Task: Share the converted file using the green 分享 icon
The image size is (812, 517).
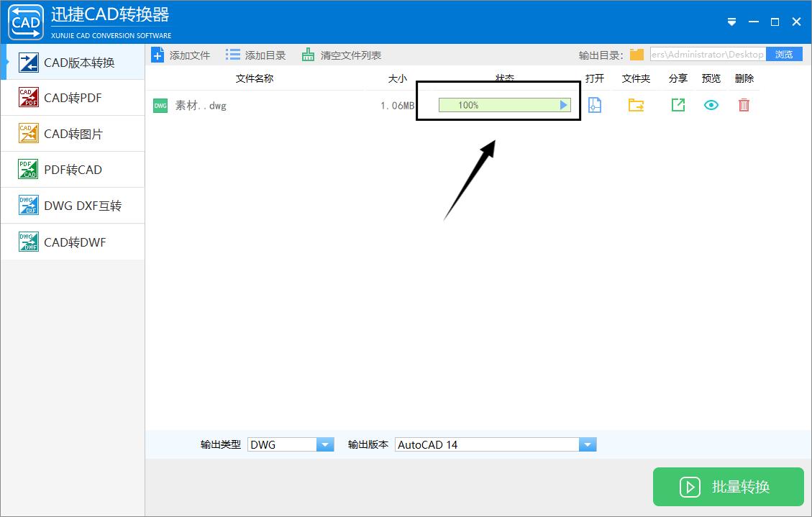Action: 677,105
